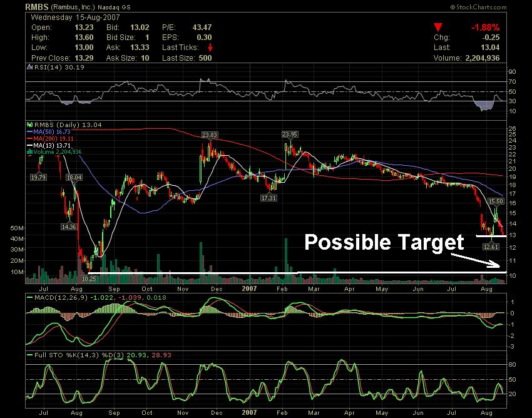Click the 23.83 price peak label

pos(209,135)
